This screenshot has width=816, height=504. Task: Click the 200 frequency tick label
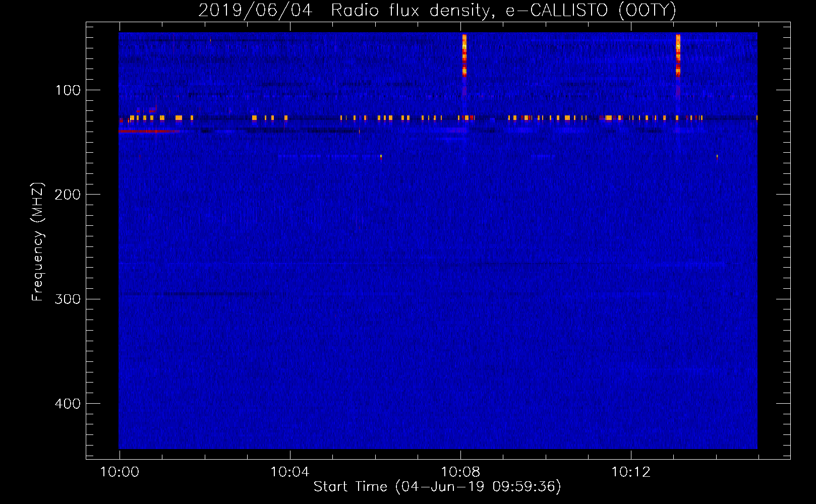pyautogui.click(x=68, y=195)
